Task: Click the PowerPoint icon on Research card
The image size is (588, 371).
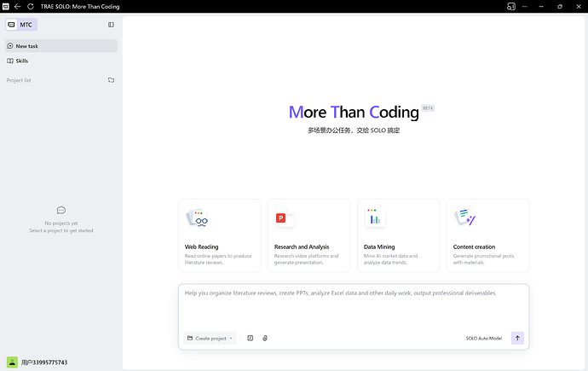Action: (285, 218)
